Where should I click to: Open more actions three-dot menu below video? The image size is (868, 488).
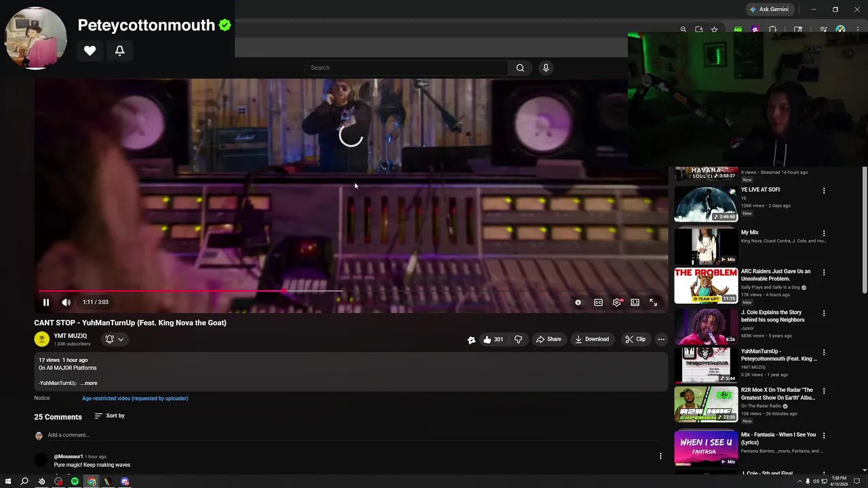[x=661, y=339]
